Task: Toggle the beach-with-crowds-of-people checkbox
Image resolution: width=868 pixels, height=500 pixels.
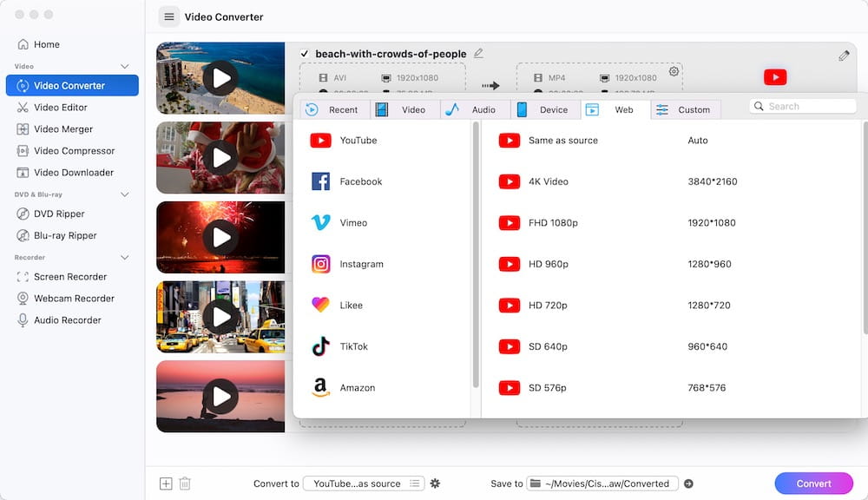Action: coord(305,54)
